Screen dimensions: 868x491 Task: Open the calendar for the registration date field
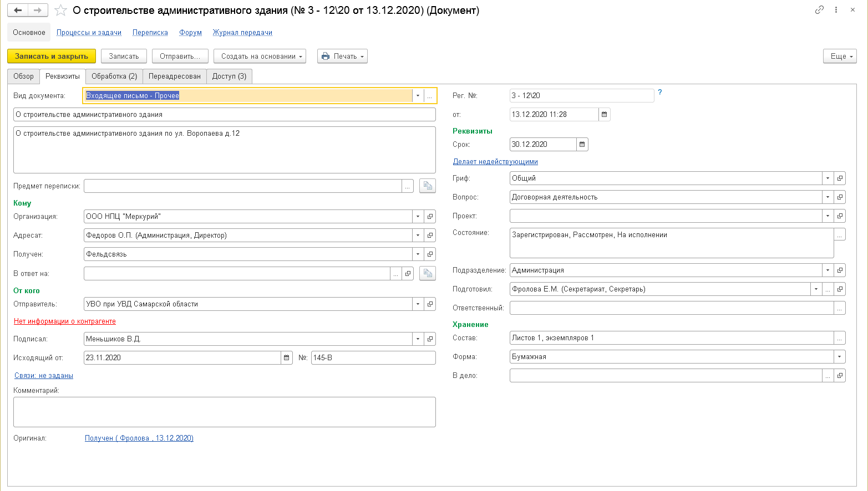605,115
